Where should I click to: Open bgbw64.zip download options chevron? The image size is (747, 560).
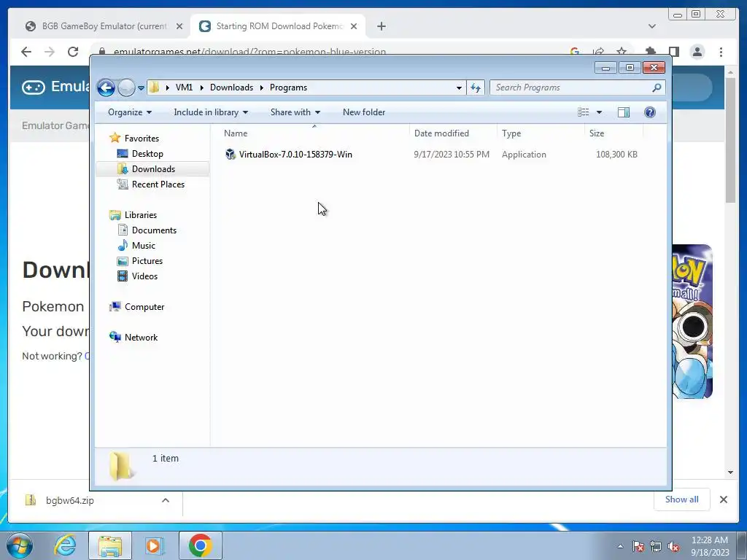click(166, 500)
